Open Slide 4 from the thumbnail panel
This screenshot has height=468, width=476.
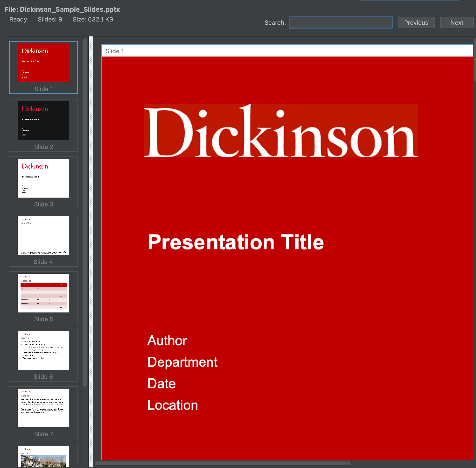43,235
